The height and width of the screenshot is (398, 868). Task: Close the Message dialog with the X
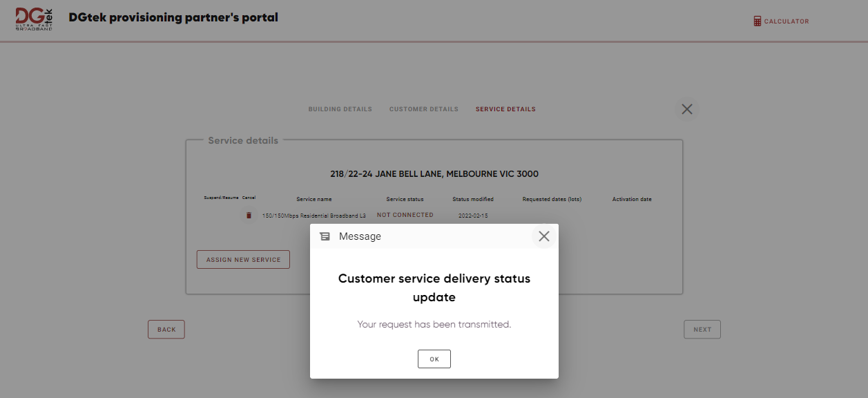pos(543,236)
